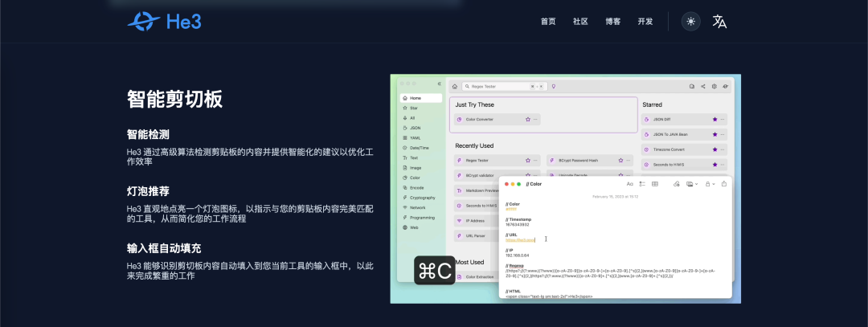Open the JSON Diff starred tool
Image resolution: width=868 pixels, height=327 pixels.
(x=684, y=119)
